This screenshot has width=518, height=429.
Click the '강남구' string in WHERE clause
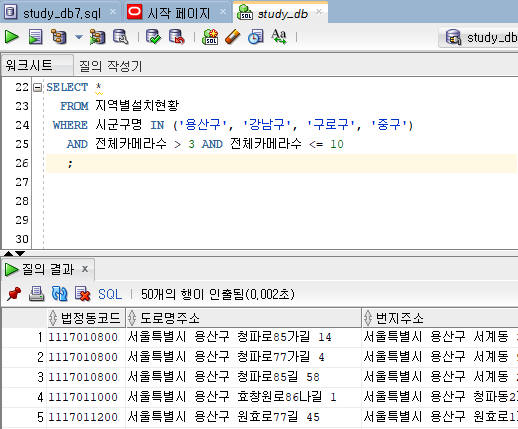[x=267, y=125]
